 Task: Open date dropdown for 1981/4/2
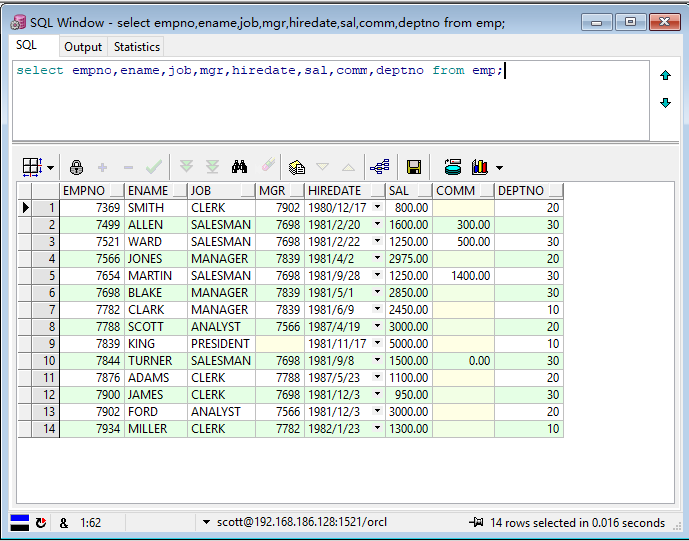pyautogui.click(x=377, y=258)
